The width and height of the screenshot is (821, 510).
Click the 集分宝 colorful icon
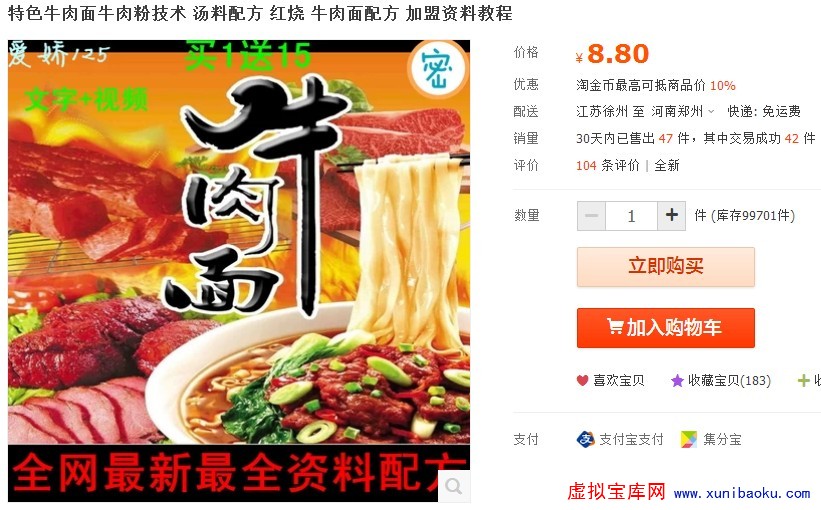689,439
